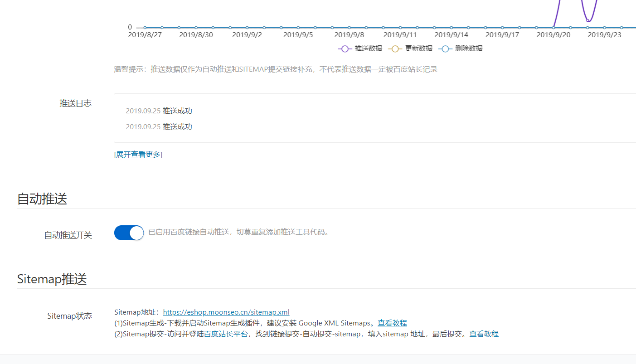Click the 推送日志 label
This screenshot has height=364, width=636.
coord(76,103)
